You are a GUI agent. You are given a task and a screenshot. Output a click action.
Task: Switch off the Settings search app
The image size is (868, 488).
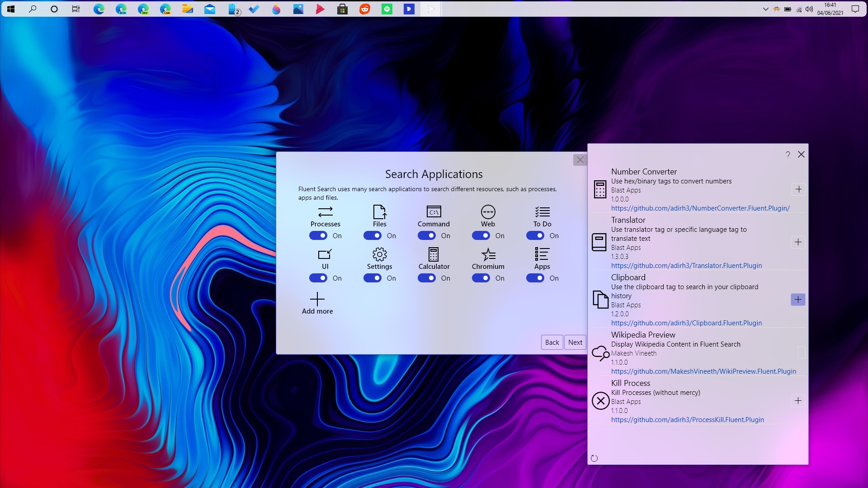373,278
